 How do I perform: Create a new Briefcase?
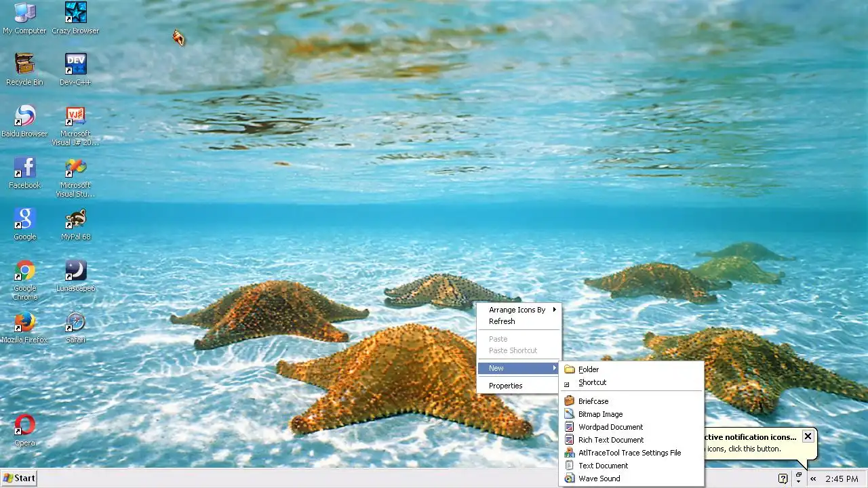[631, 401]
